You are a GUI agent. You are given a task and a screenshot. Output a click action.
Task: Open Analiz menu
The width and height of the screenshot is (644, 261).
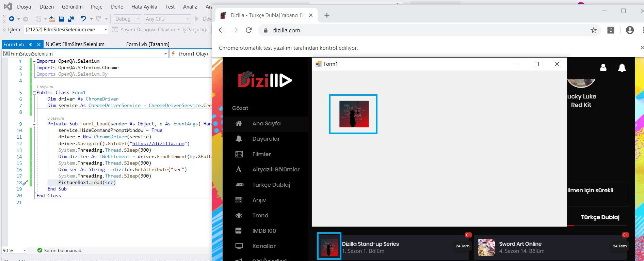pyautogui.click(x=190, y=6)
